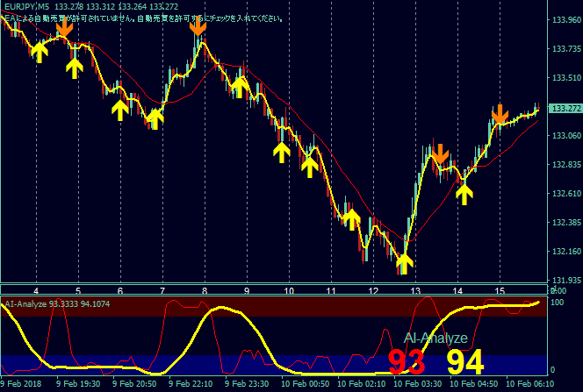Select the yellow up arrow above separator 6
This screenshot has width=583, height=392.
click(120, 107)
